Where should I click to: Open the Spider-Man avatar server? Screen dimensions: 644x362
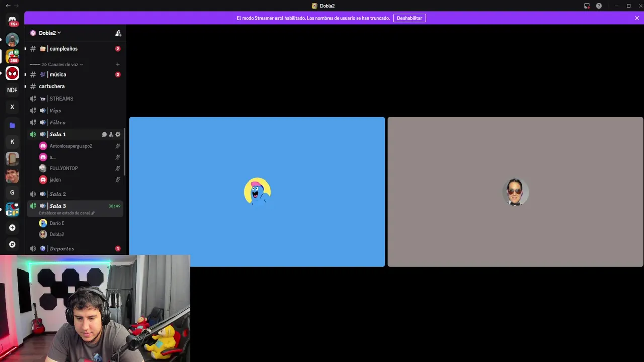click(12, 73)
